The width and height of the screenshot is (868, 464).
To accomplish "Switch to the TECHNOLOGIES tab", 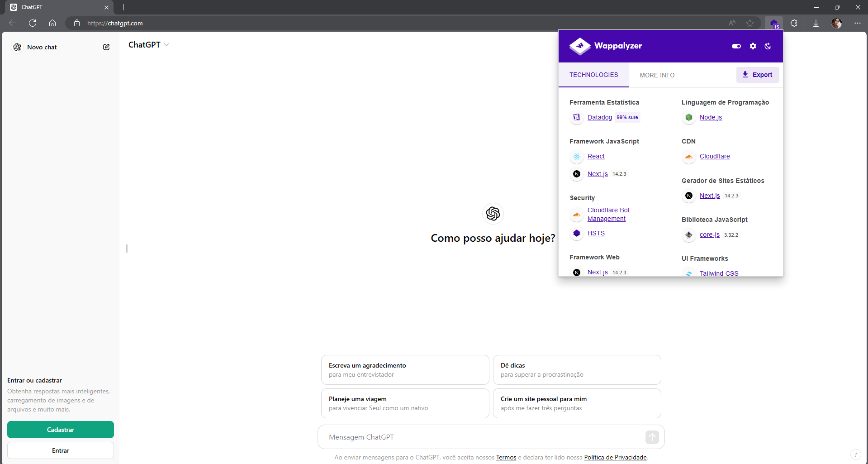I will pyautogui.click(x=593, y=75).
